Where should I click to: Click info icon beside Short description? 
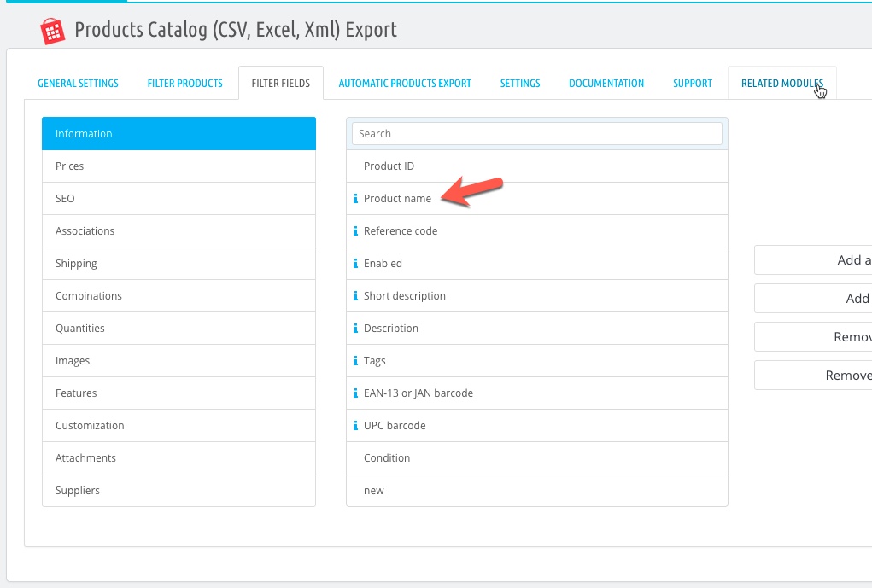(355, 295)
